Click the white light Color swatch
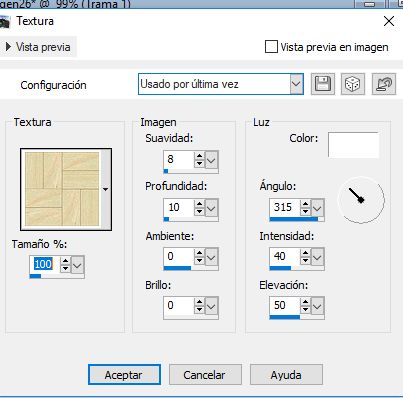 [x=353, y=145]
